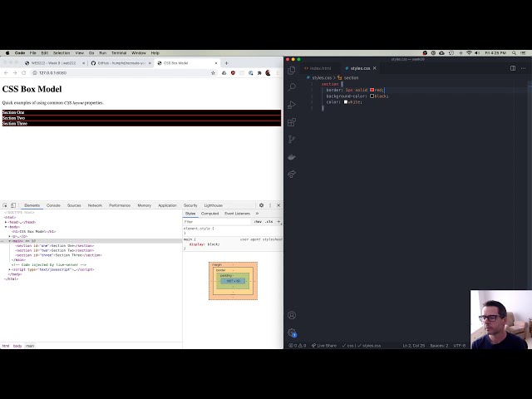Open the Source Control view
Viewport: 532px width, 399px height.
(x=292, y=140)
